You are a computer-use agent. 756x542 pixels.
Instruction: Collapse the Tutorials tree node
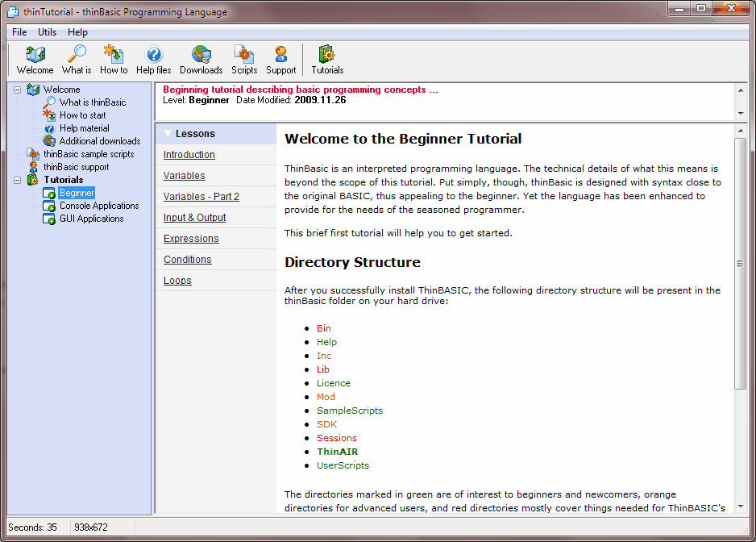[18, 180]
